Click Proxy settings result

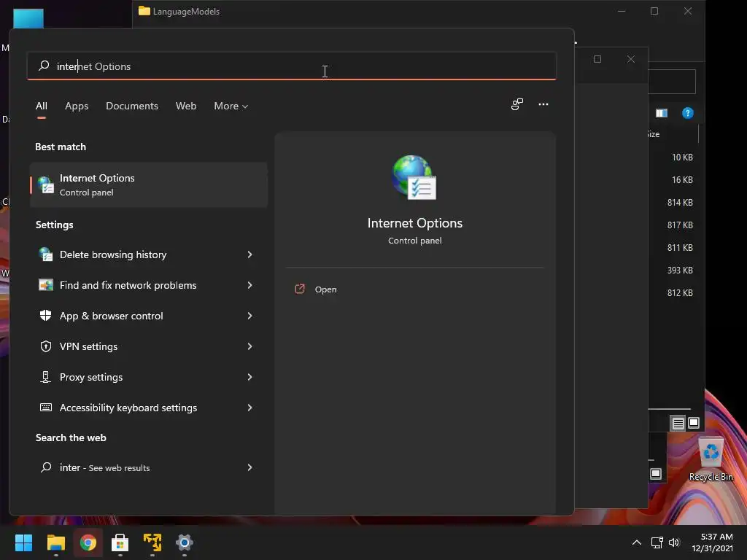click(x=91, y=377)
